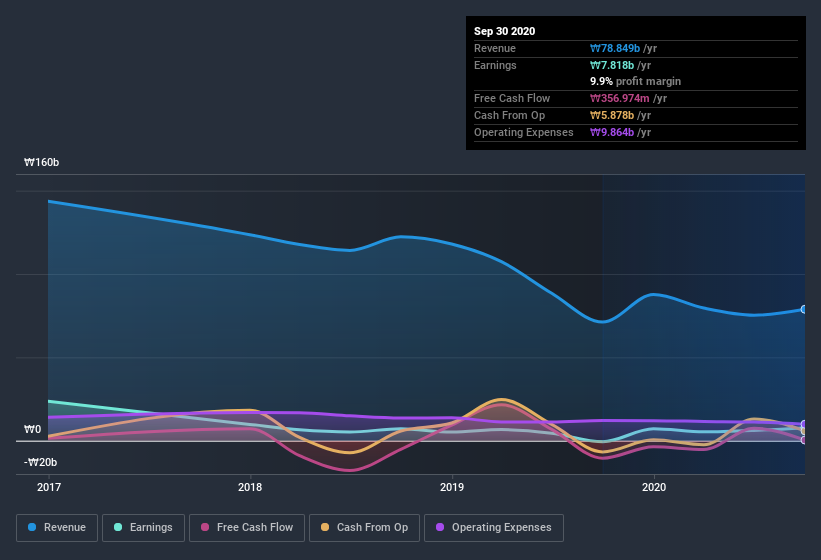Click the 9.9% profit margin text
The width and height of the screenshot is (821, 560).
tap(636, 81)
